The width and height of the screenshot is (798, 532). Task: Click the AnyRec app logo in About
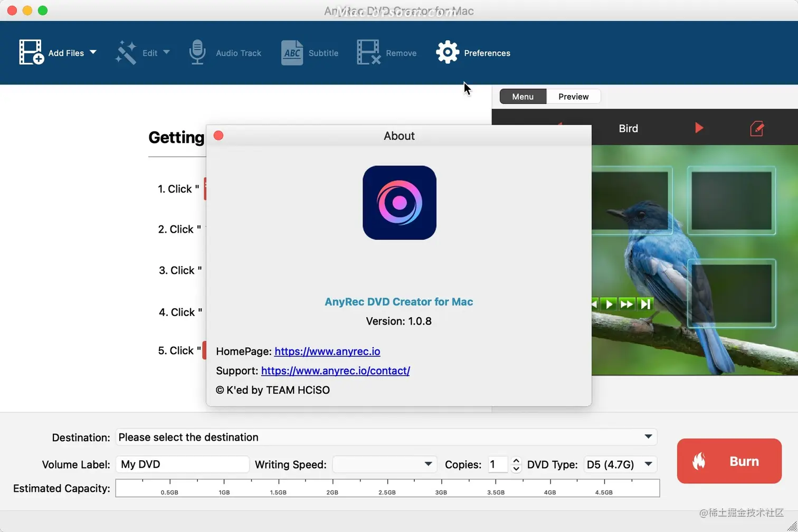400,203
